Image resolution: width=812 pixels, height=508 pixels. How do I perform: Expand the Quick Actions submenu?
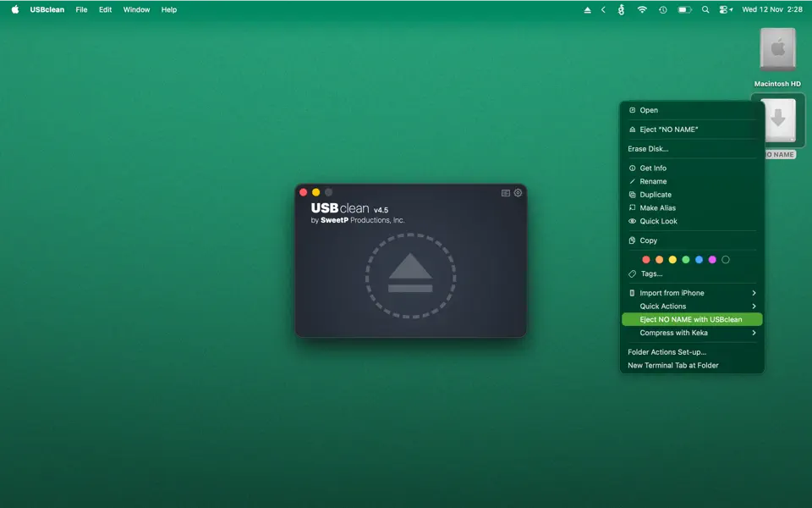tap(662, 306)
